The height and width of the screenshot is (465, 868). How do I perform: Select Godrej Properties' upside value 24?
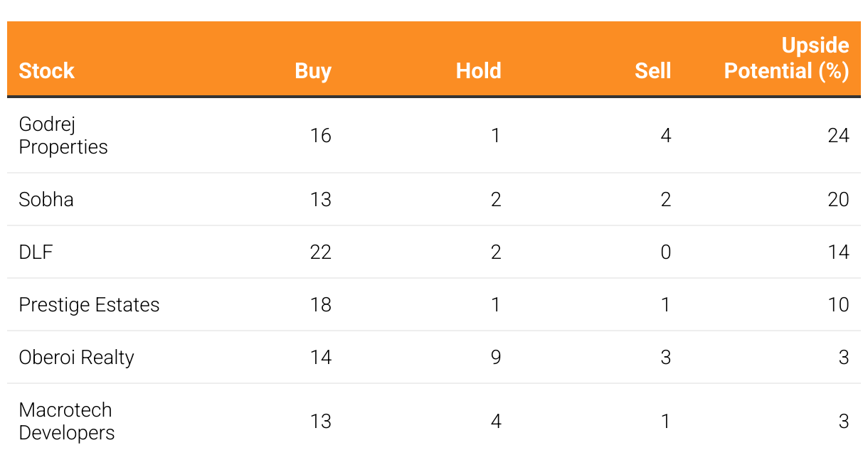pos(838,135)
